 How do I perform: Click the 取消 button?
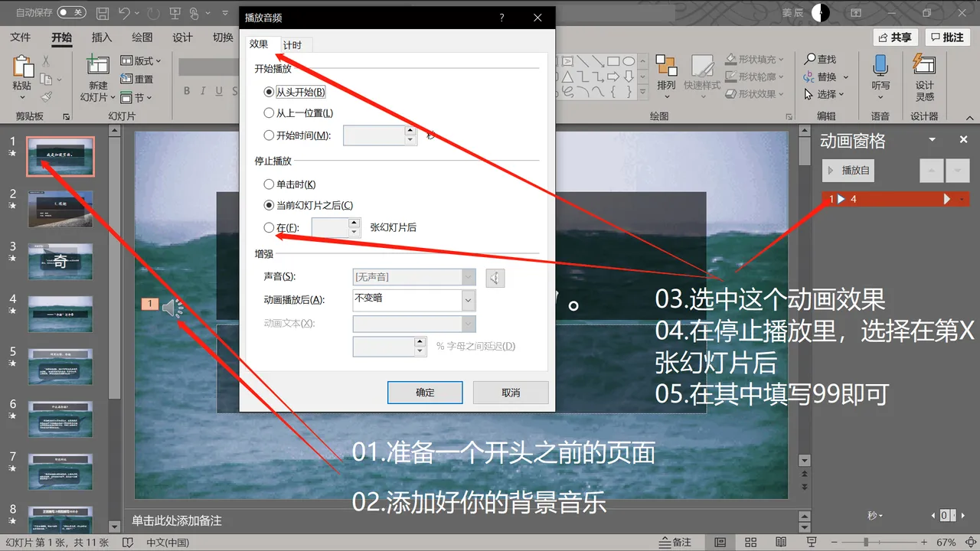coord(511,393)
